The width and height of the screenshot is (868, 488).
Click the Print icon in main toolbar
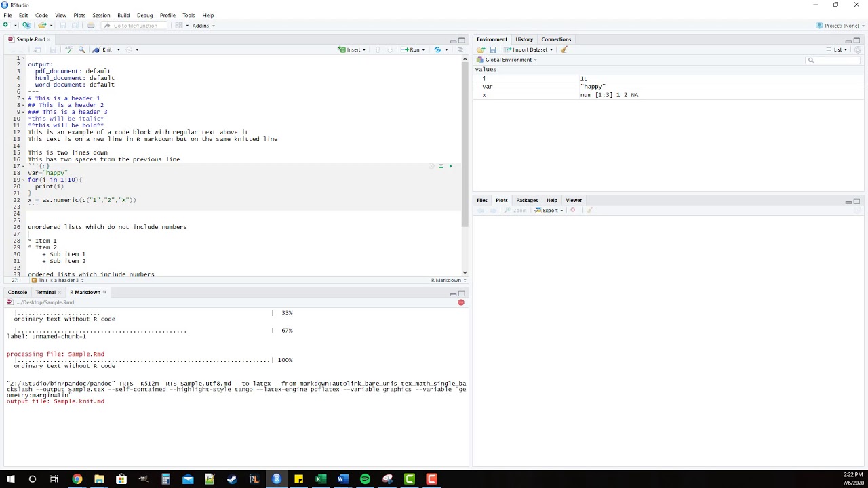pyautogui.click(x=91, y=26)
